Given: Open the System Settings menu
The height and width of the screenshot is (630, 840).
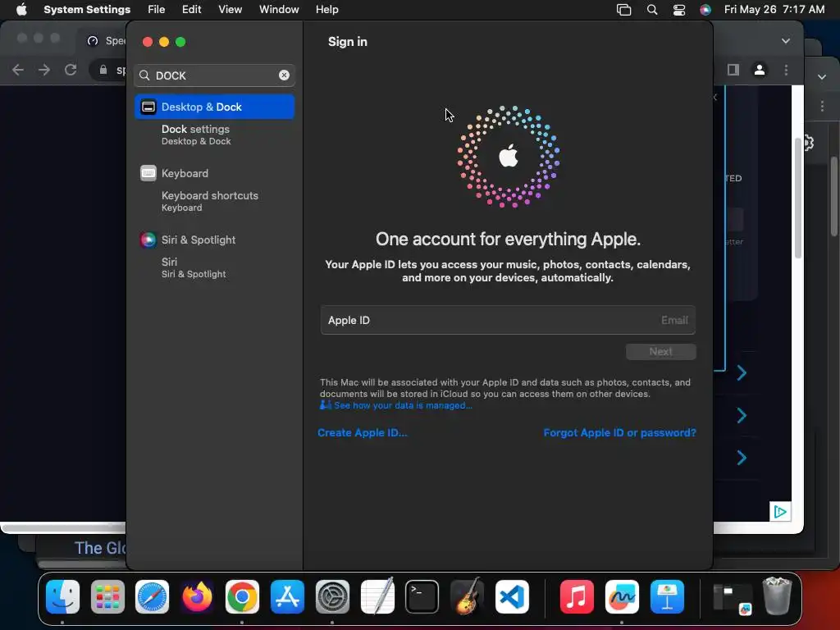Looking at the screenshot, I should click(x=87, y=10).
